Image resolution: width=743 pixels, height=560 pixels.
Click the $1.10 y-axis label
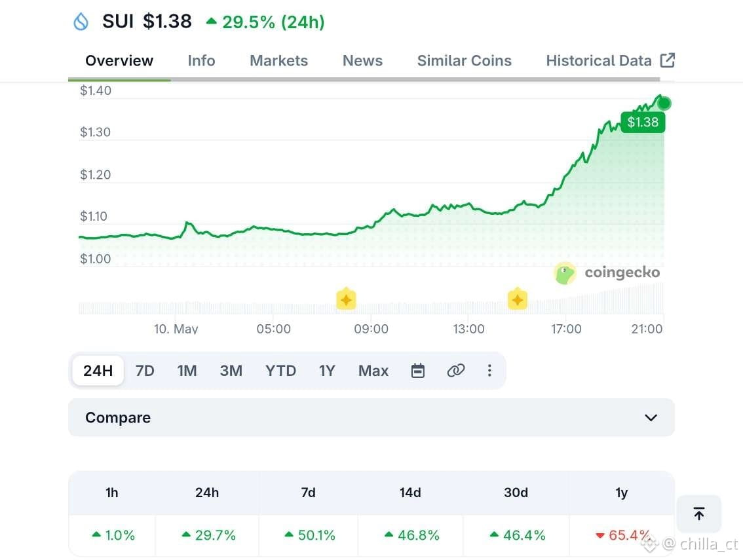pos(93,217)
